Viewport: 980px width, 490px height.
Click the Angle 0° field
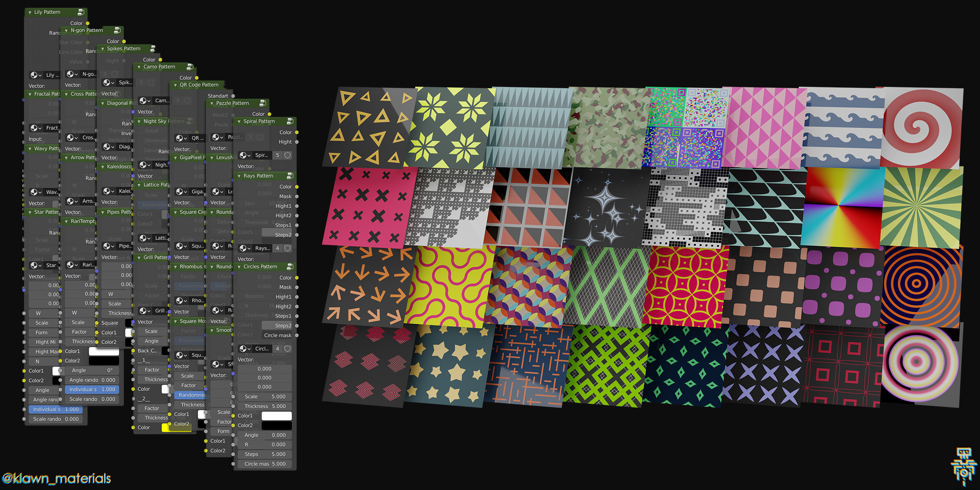92,370
